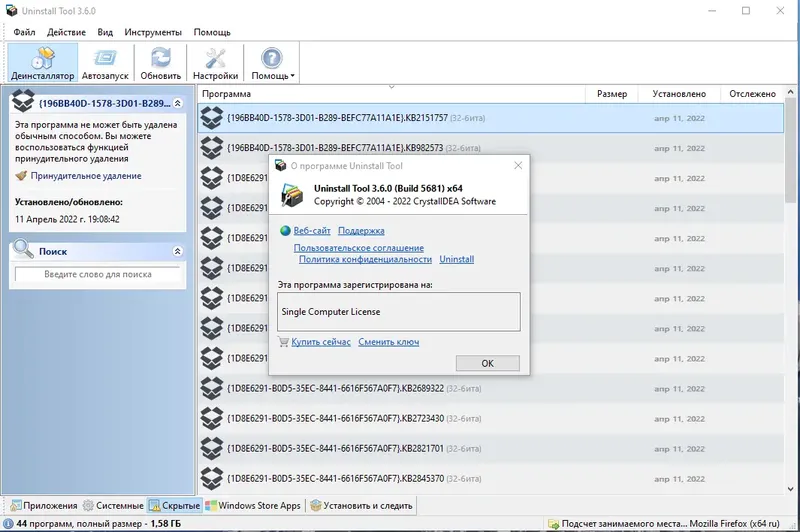Click the About dialog title icon
This screenshot has height=532, width=800.
281,166
